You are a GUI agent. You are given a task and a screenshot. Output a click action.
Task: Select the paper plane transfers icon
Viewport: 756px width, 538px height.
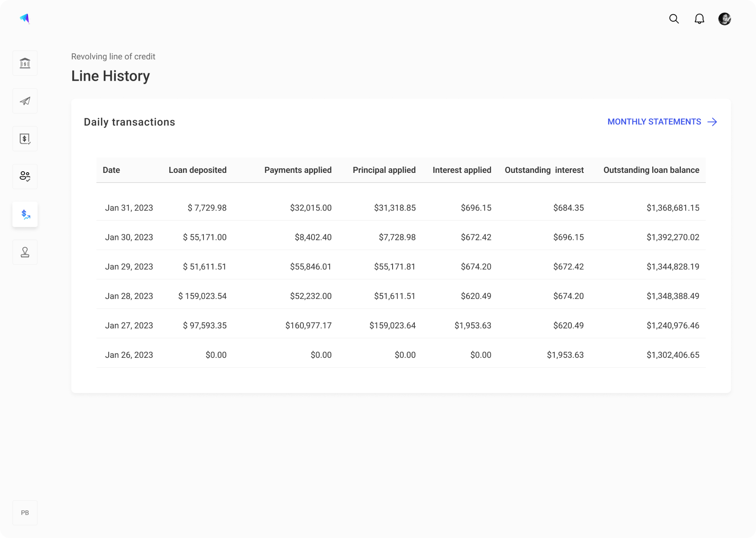tap(25, 101)
